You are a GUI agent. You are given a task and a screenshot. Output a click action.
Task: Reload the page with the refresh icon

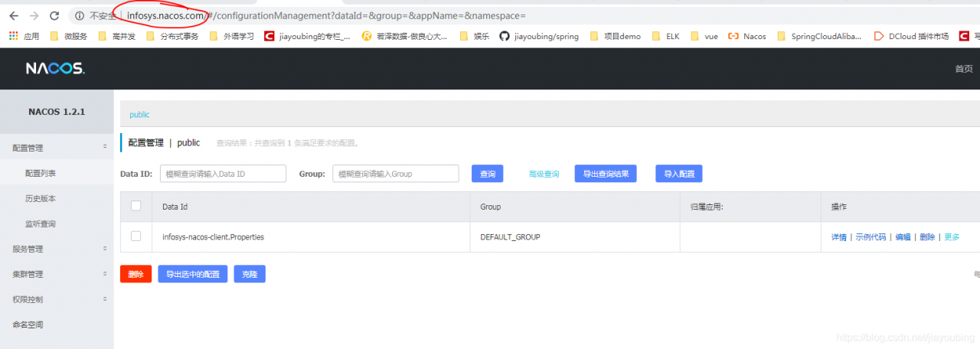[x=54, y=15]
